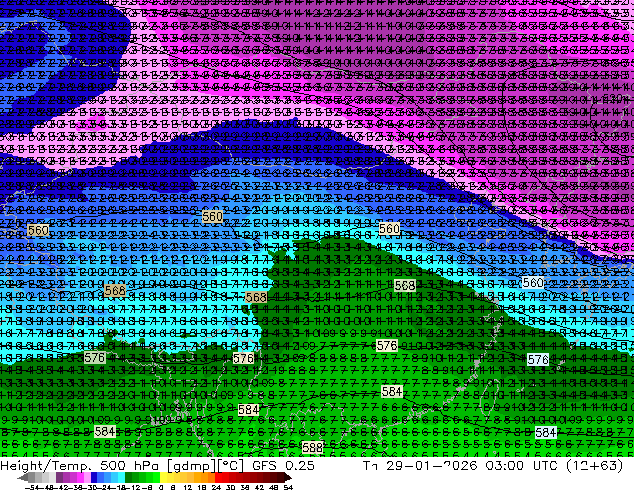The width and height of the screenshot is (634, 490).
Task: Click the '[gdmp]' unit label
Action: click(x=192, y=466)
